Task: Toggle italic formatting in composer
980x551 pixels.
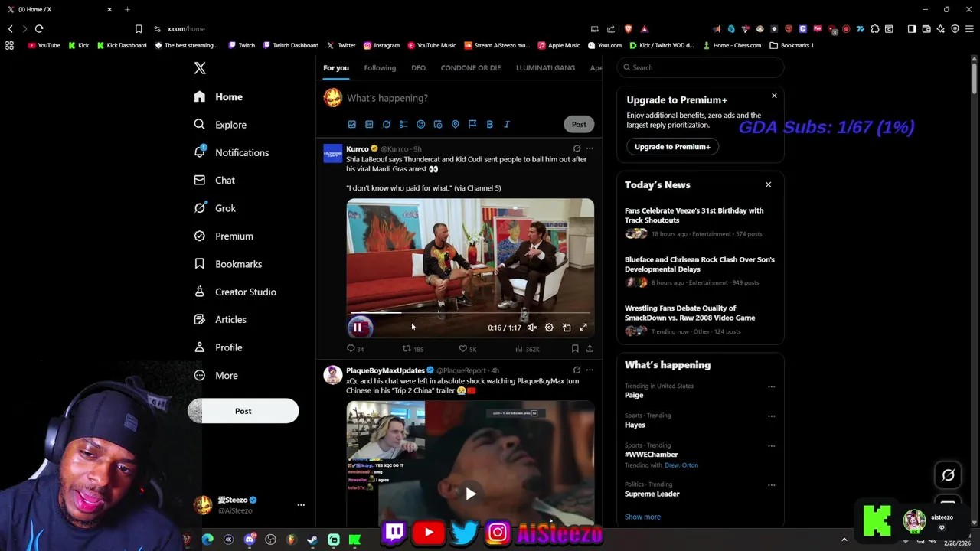Action: (507, 124)
